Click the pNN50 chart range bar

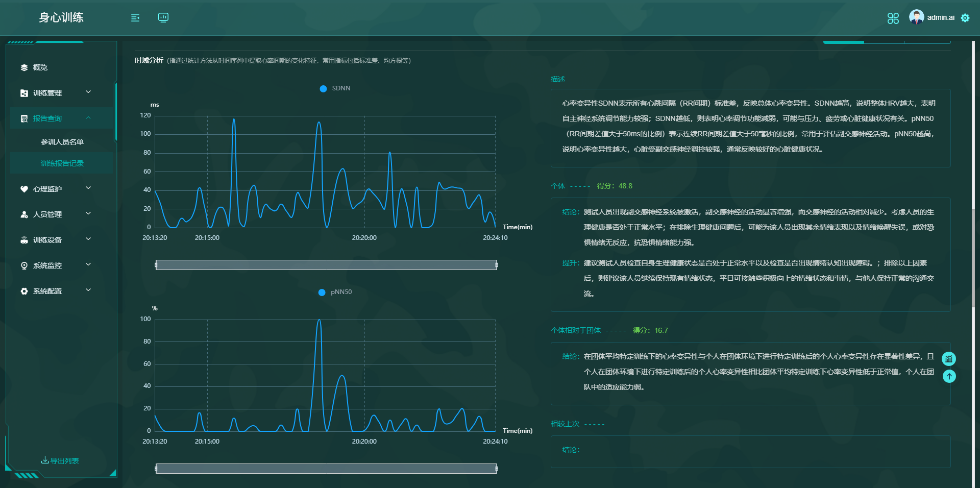pos(326,468)
